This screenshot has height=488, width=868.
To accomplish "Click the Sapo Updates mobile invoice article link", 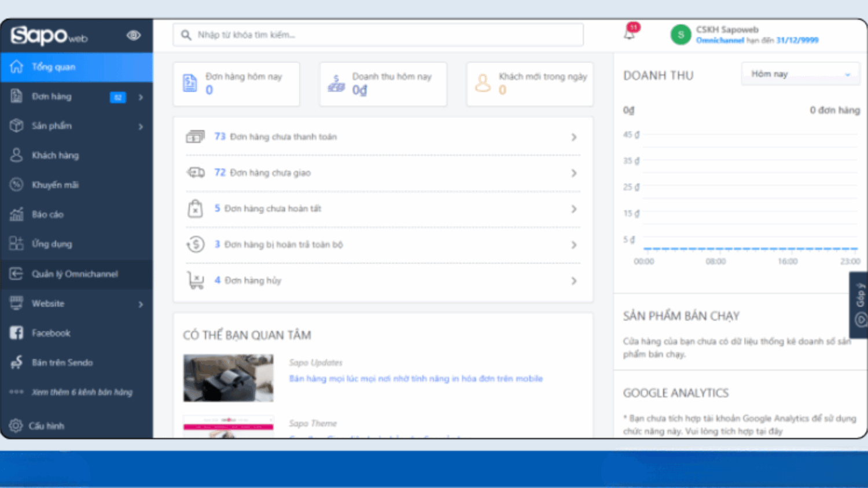I will tap(415, 379).
